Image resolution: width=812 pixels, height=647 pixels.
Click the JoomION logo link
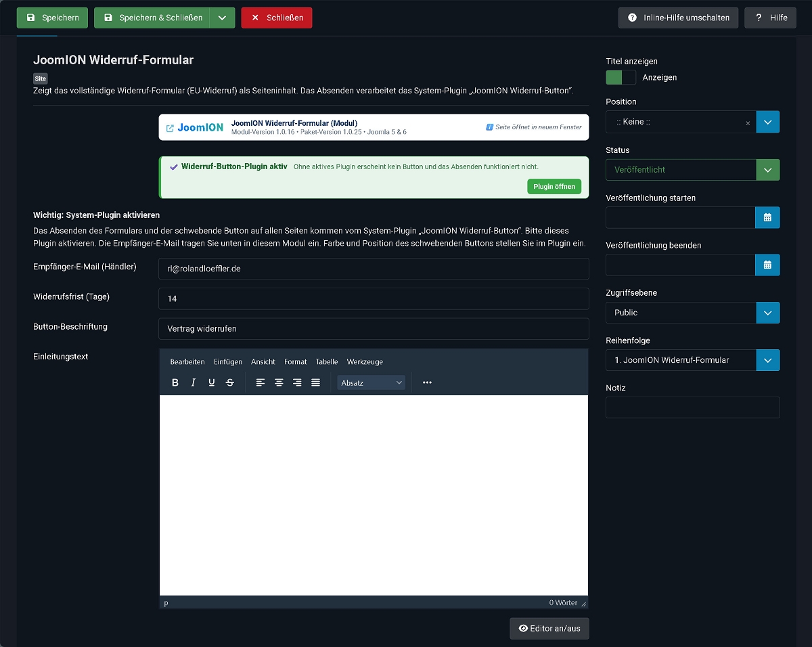[x=195, y=127]
